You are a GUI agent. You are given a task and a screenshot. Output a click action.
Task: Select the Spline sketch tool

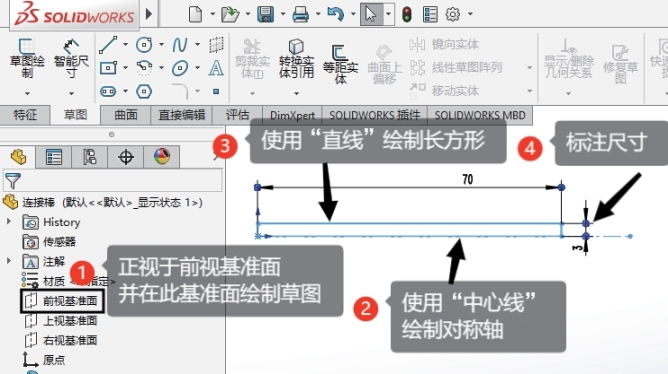(x=180, y=44)
